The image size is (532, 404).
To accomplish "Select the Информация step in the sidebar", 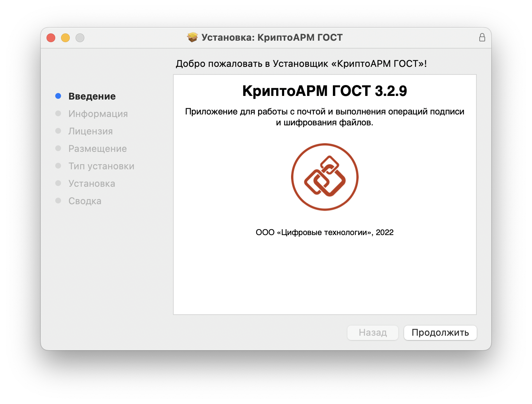I will pyautogui.click(x=98, y=113).
